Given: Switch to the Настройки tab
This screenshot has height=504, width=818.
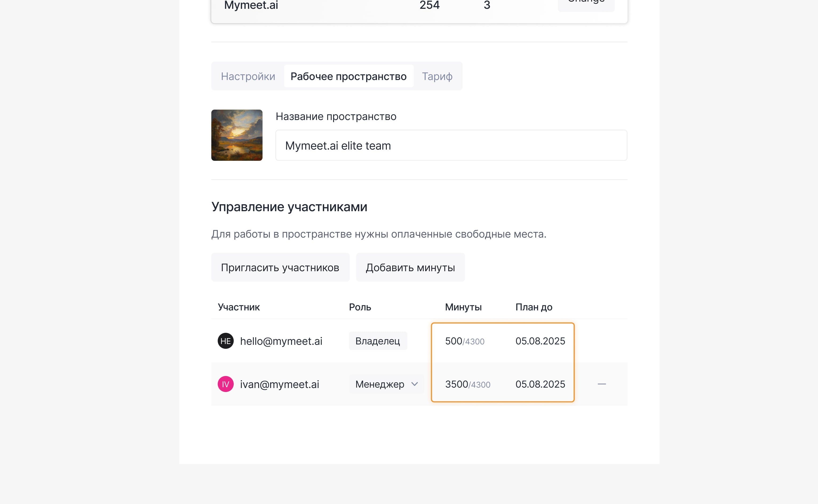Looking at the screenshot, I should (x=248, y=76).
